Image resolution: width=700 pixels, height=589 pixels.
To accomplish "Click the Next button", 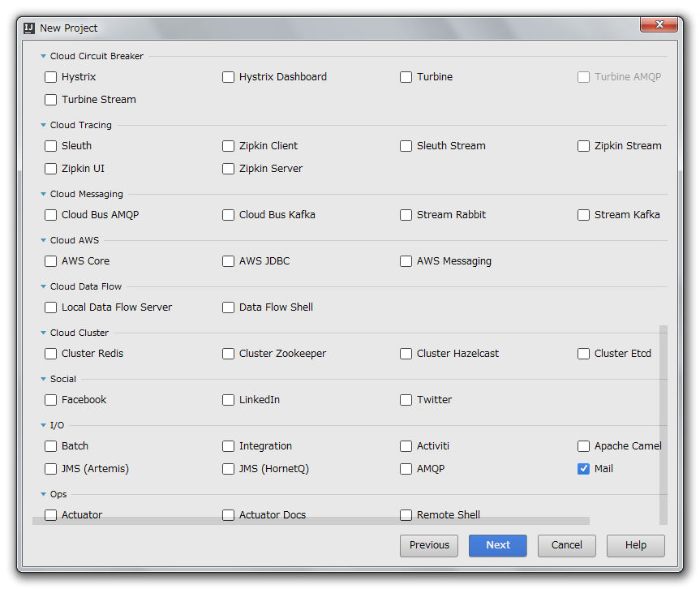I will pyautogui.click(x=498, y=546).
